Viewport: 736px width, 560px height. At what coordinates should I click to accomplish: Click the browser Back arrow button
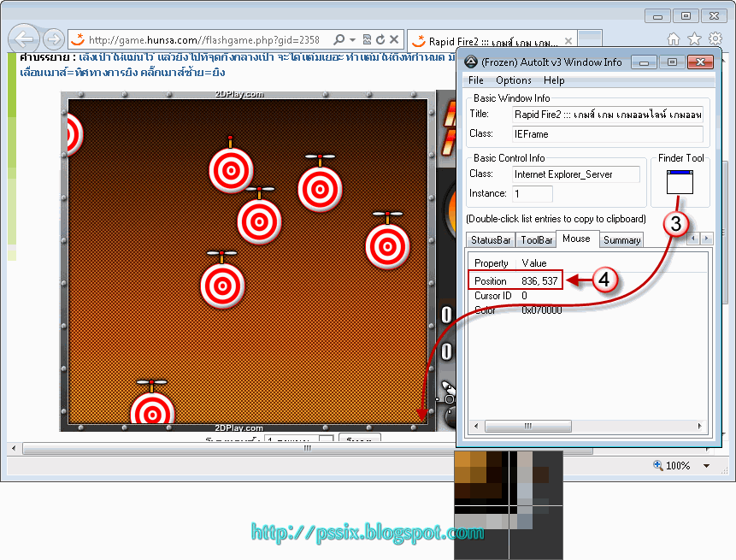click(x=23, y=39)
